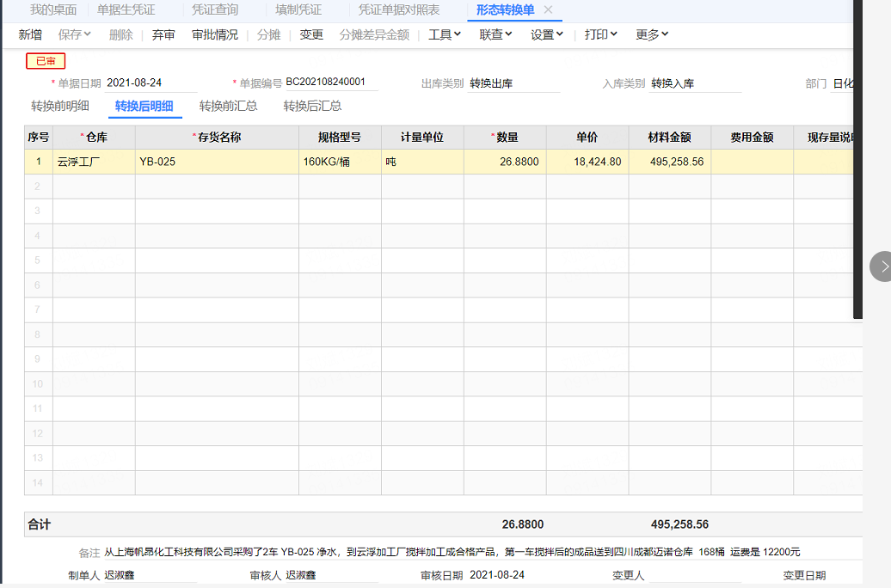Click the 删除 button
The width and height of the screenshot is (891, 588).
click(x=121, y=34)
